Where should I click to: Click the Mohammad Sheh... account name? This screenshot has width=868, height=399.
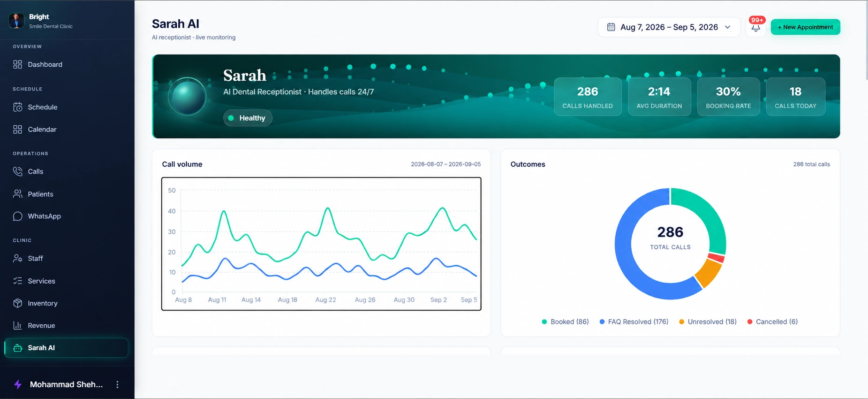(x=66, y=384)
